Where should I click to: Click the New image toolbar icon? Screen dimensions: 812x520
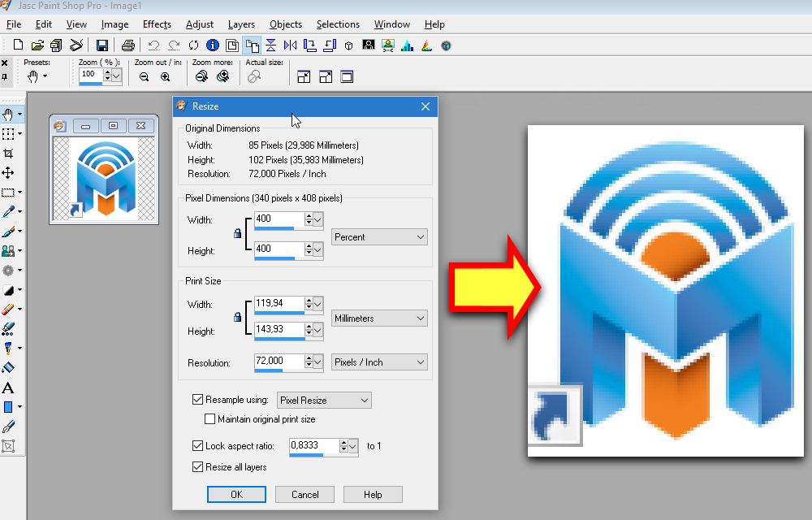(x=18, y=45)
